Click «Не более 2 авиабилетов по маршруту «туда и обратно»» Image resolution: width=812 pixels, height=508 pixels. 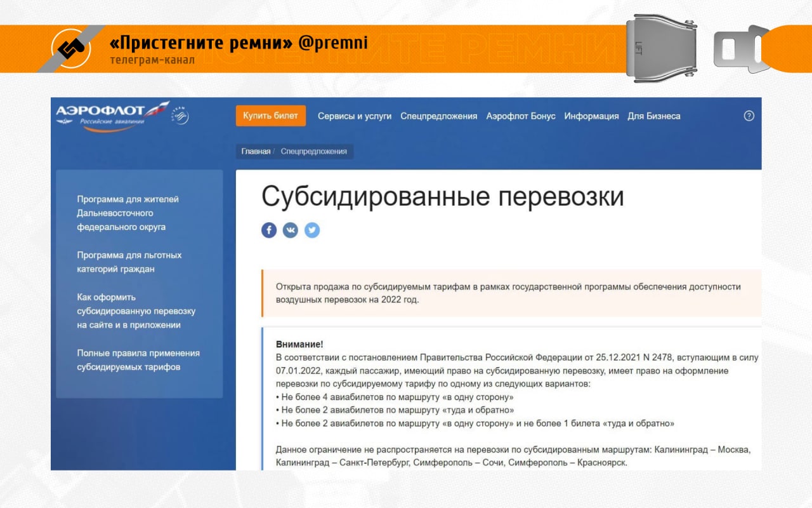(x=395, y=410)
